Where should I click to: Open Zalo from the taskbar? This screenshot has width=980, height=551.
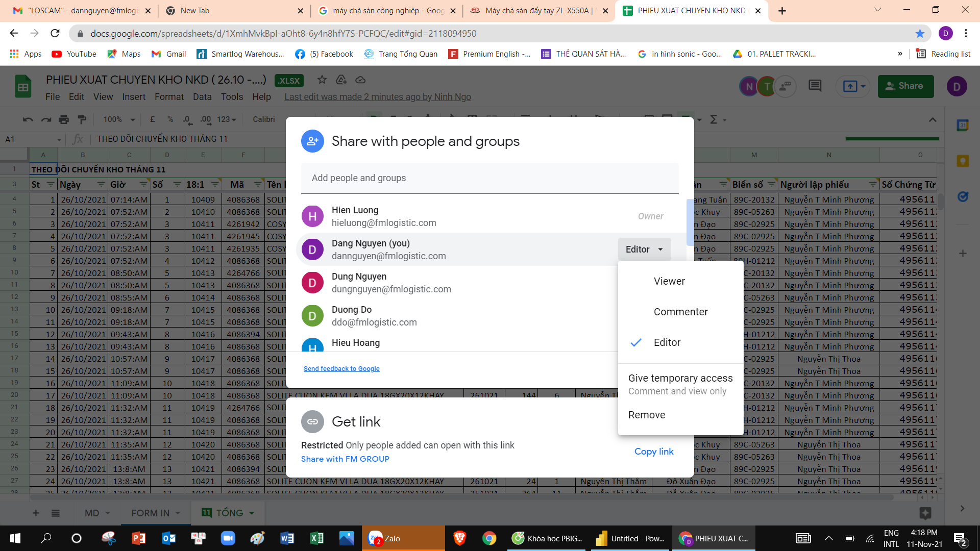(403, 538)
